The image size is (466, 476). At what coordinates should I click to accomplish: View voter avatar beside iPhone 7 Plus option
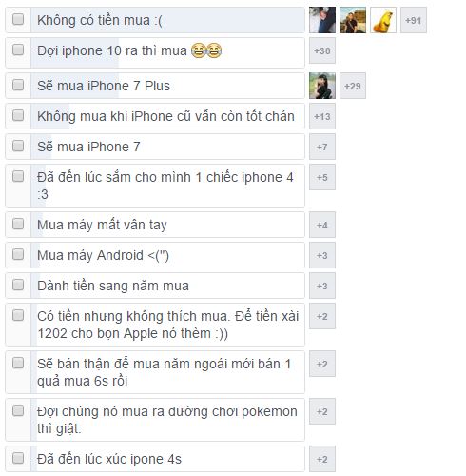[322, 86]
